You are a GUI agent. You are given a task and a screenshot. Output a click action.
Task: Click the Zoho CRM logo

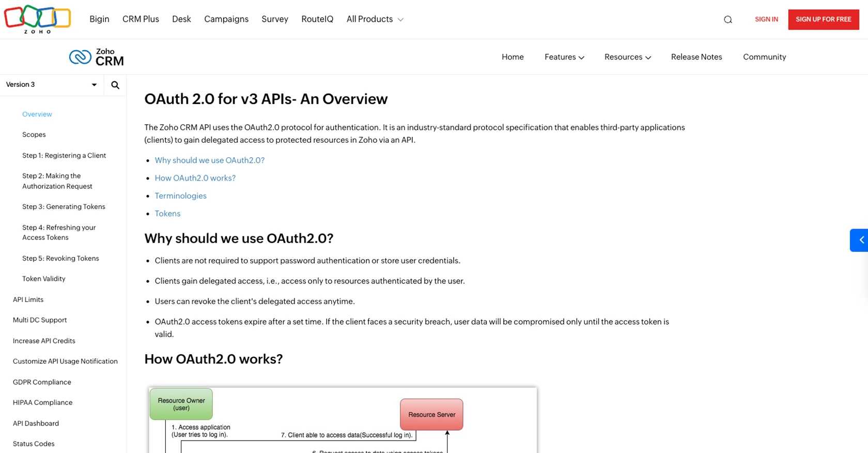[x=97, y=57]
